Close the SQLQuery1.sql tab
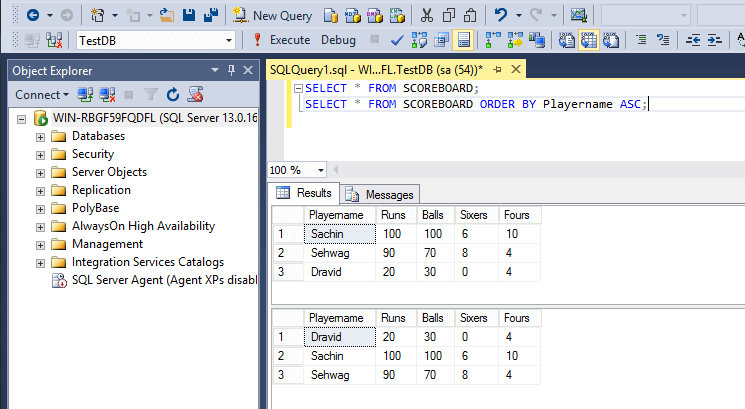The height and width of the screenshot is (409, 745). tap(516, 70)
